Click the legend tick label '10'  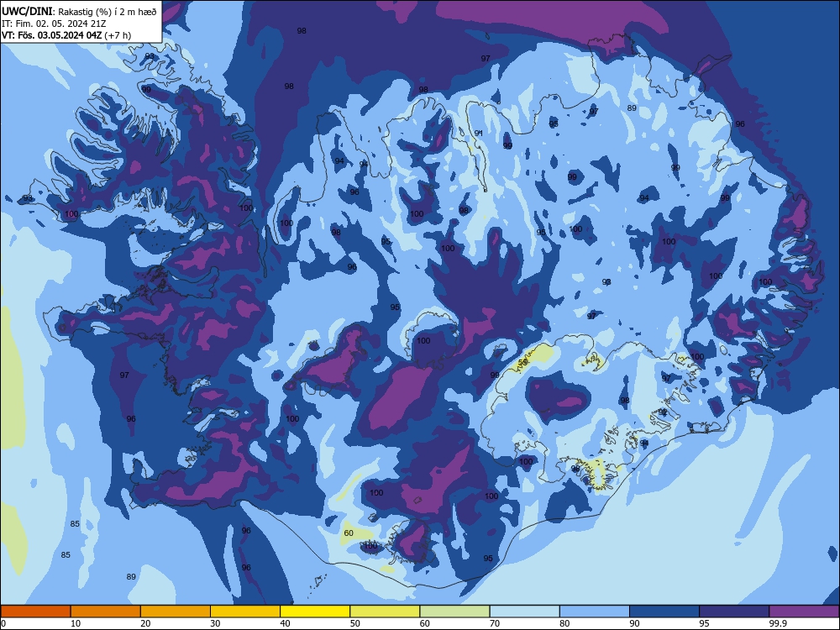click(x=76, y=623)
